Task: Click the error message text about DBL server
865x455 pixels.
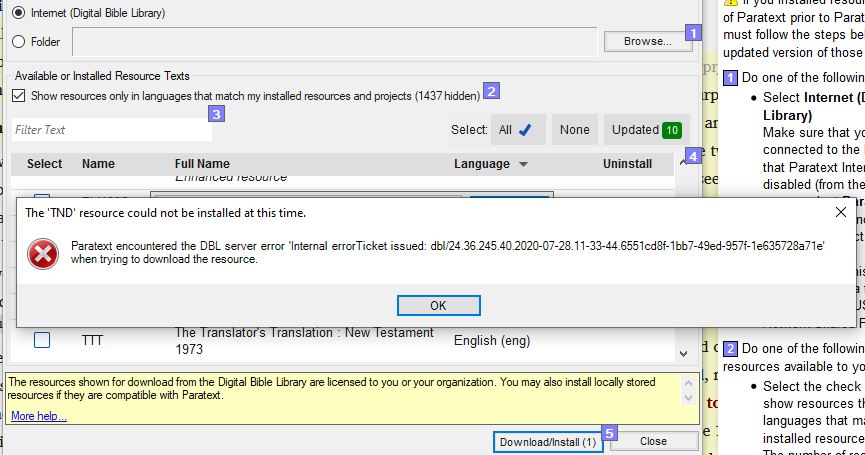Action: 447,252
